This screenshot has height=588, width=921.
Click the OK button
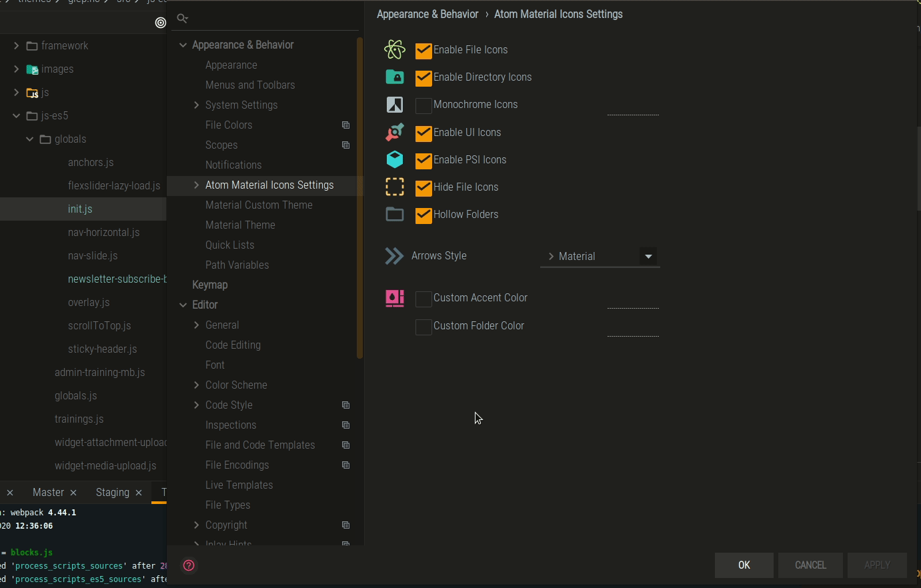pyautogui.click(x=744, y=565)
